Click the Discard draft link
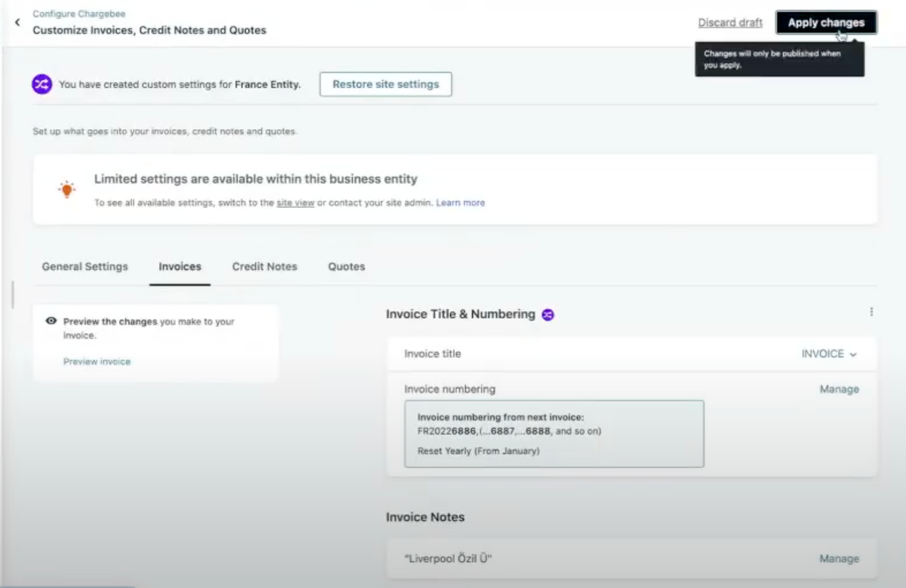 [x=730, y=23]
